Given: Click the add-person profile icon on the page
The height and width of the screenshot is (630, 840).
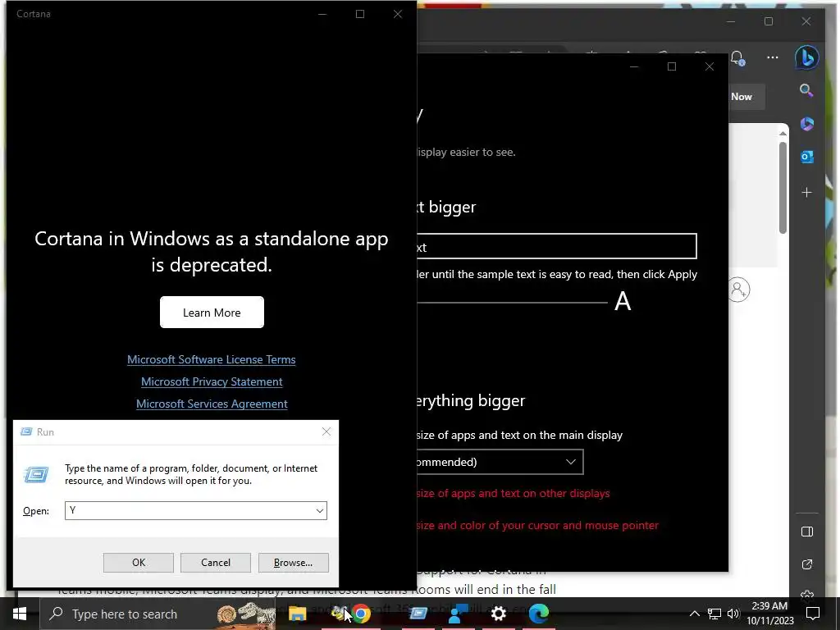Looking at the screenshot, I should 738,290.
